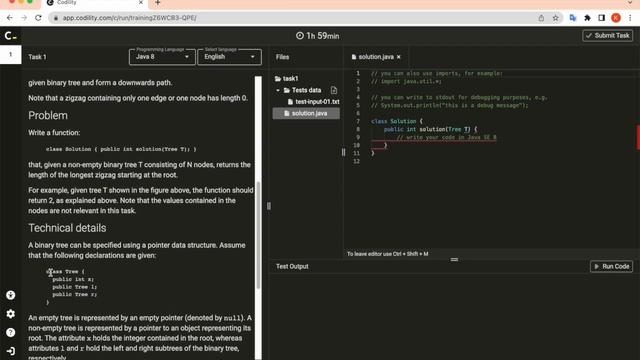Click the Run Code button
The image size is (640, 360).
pos(611,267)
